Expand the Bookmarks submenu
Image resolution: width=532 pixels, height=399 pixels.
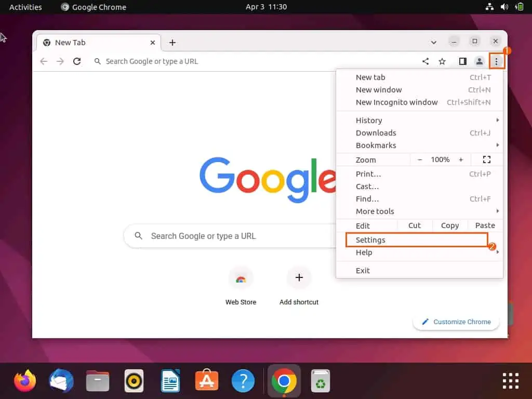376,145
